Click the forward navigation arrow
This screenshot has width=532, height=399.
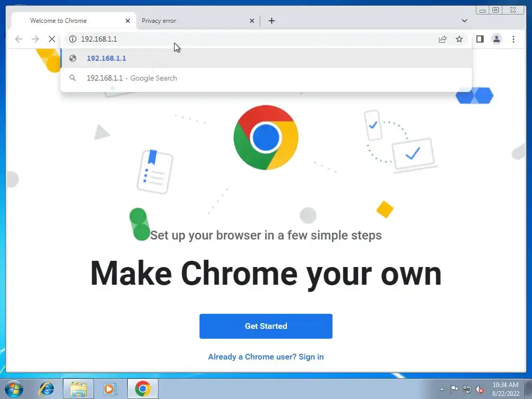coord(35,39)
